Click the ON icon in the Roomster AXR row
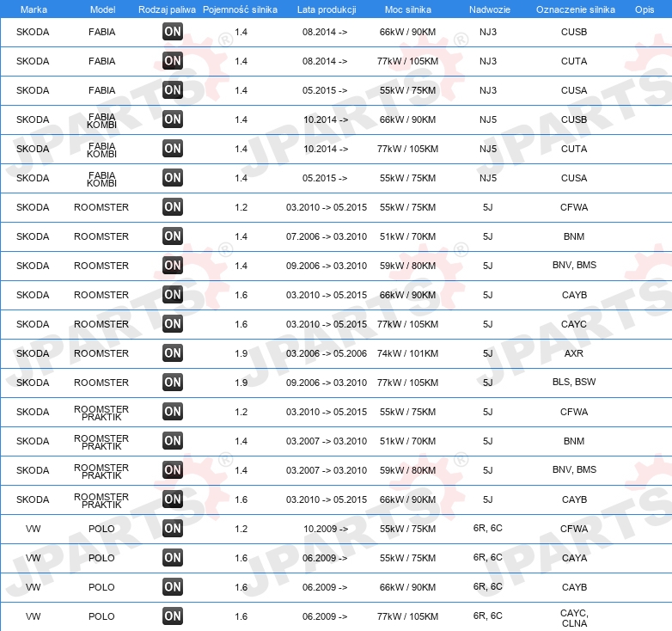Viewport: 672px width, 631px height. tap(173, 352)
